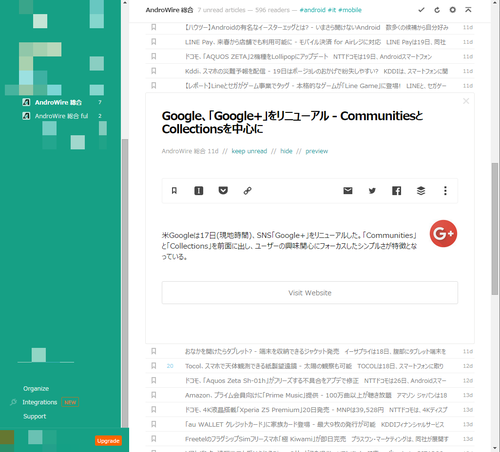The image size is (500, 452).
Task: Bookmark the Kddi article row
Action: (154, 71)
